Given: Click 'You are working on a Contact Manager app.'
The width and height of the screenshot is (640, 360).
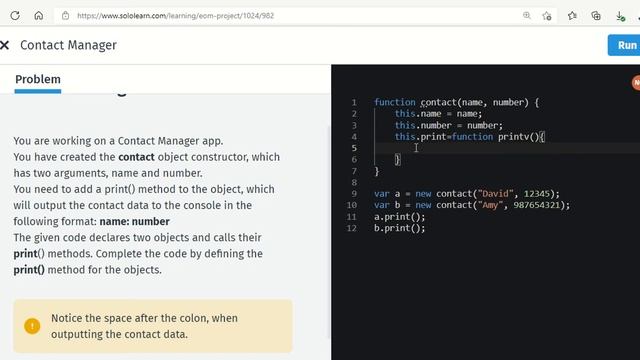Looking at the screenshot, I should pos(118,141).
